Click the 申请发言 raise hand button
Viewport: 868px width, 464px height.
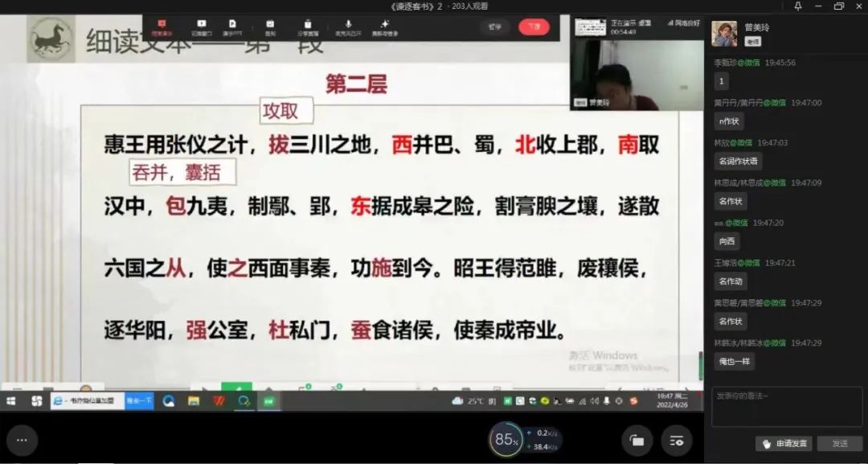[784, 444]
